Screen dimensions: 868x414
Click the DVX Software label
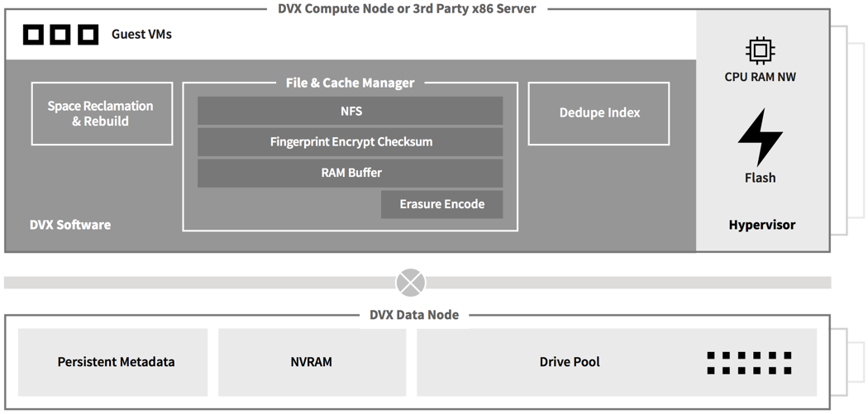[x=69, y=225]
